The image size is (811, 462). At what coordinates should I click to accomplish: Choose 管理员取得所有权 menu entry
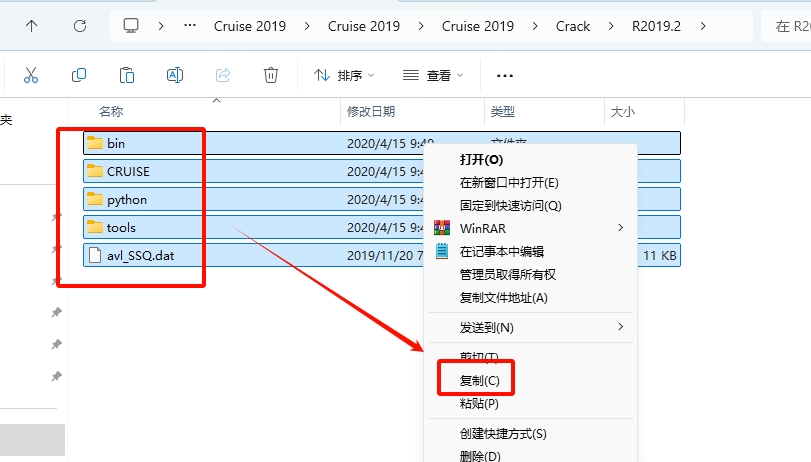tap(530, 274)
